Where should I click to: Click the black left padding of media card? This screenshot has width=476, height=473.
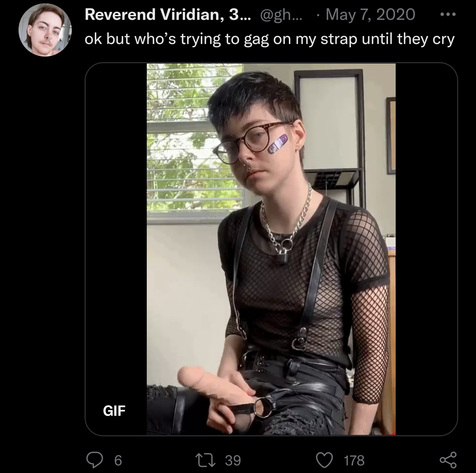tap(116, 232)
